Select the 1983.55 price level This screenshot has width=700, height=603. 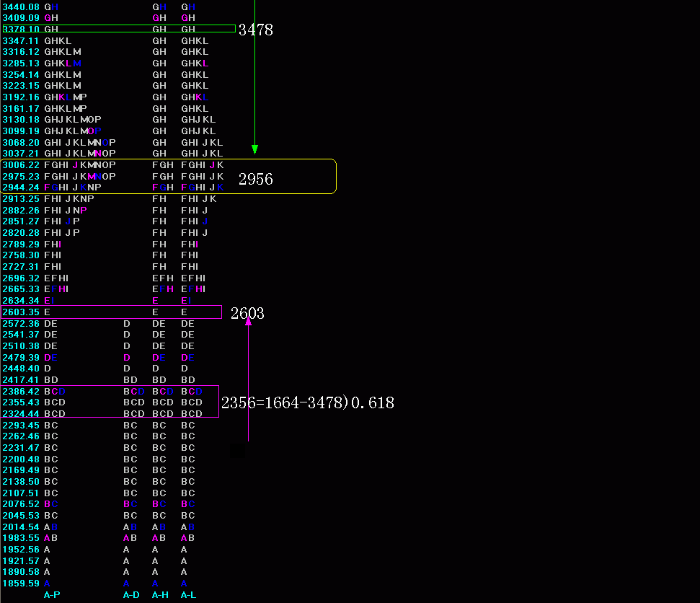coord(21,538)
